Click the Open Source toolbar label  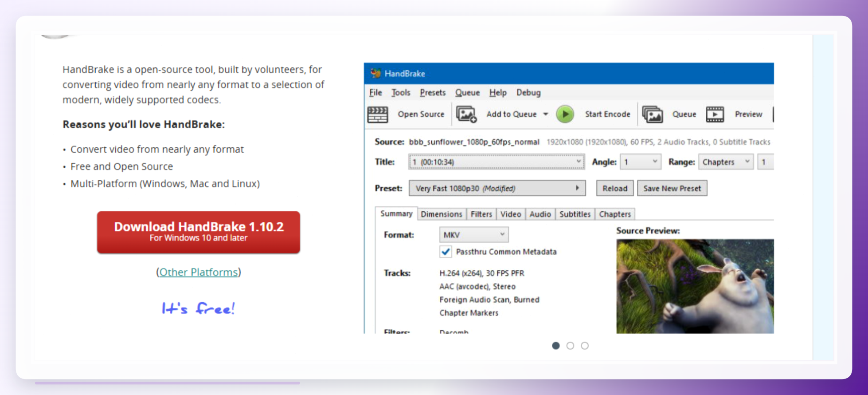pyautogui.click(x=421, y=114)
